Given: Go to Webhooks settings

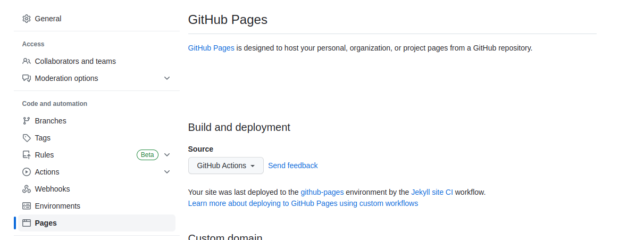Looking at the screenshot, I should pos(97,189).
